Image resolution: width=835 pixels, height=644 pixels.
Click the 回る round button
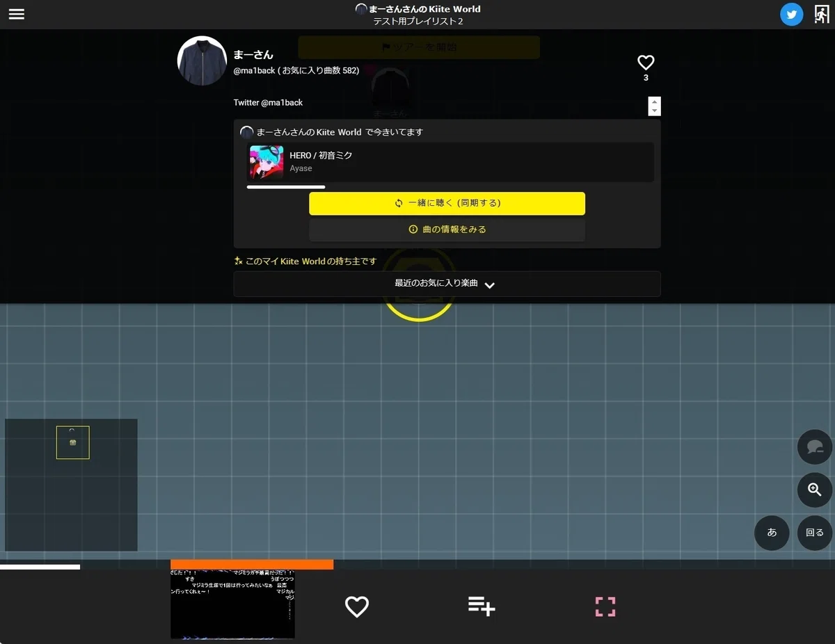click(x=814, y=533)
